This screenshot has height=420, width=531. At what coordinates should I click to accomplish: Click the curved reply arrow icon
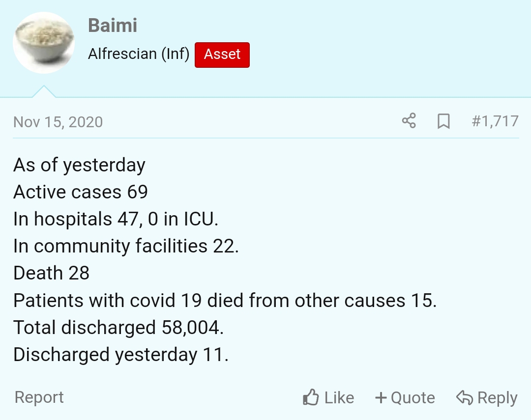coord(465,397)
